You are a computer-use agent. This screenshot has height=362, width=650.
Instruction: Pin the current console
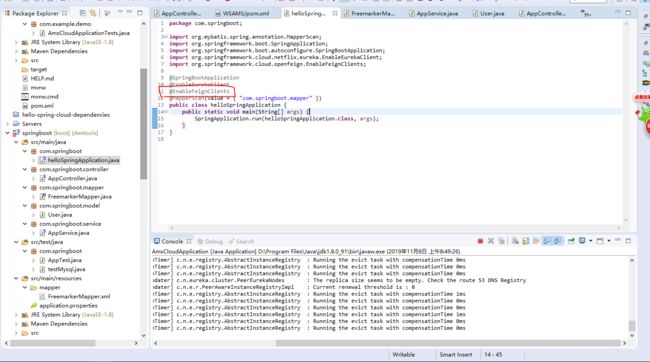click(x=571, y=241)
